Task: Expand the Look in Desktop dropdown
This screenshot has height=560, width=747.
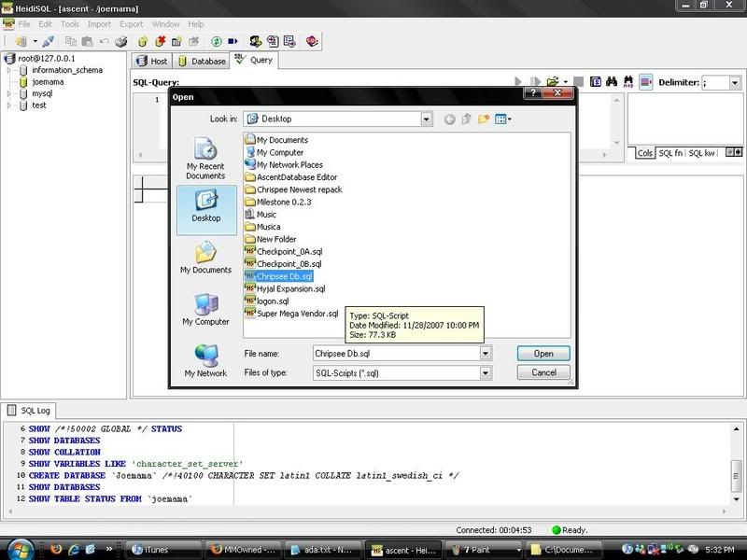Action: [x=427, y=119]
